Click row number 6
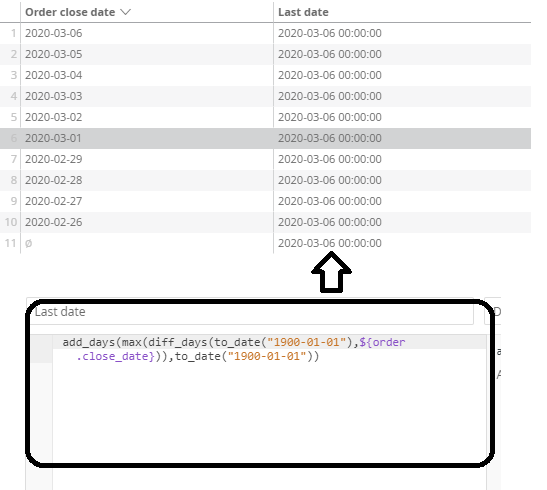547x490 pixels. [x=14, y=138]
